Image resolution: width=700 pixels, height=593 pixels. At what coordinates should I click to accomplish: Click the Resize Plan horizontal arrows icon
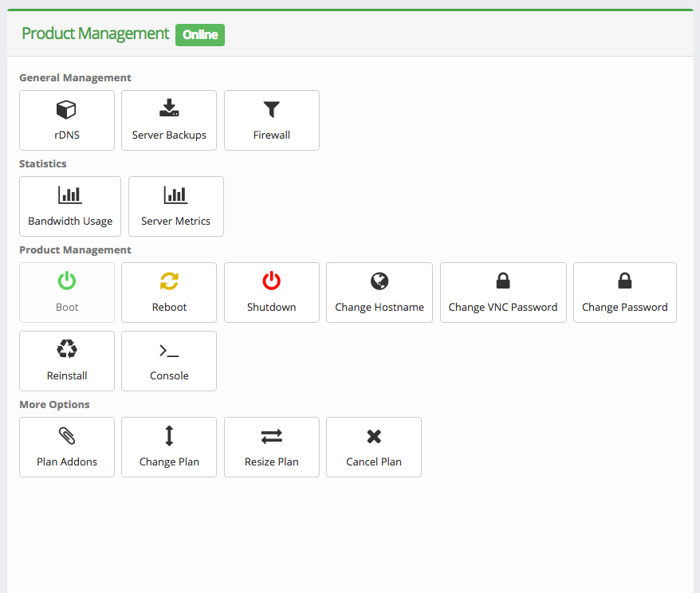coord(272,436)
